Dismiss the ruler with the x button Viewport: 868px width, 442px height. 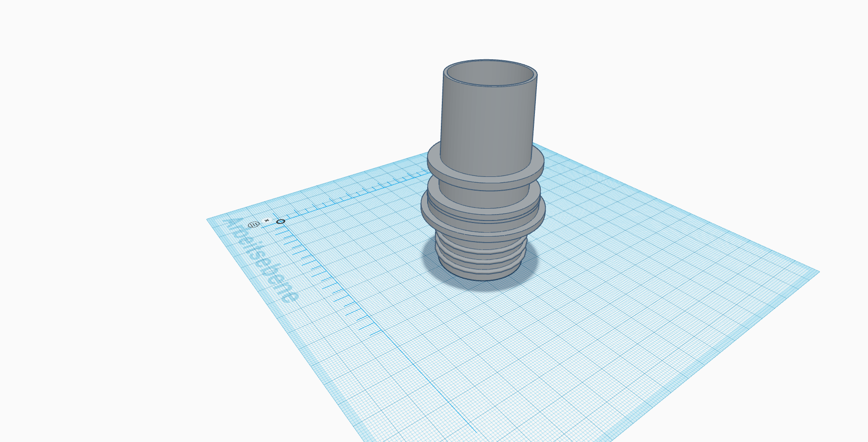tap(266, 221)
